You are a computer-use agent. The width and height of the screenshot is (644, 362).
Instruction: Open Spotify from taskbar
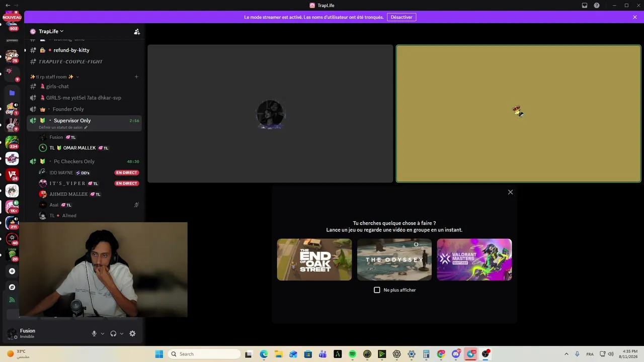tap(352, 354)
